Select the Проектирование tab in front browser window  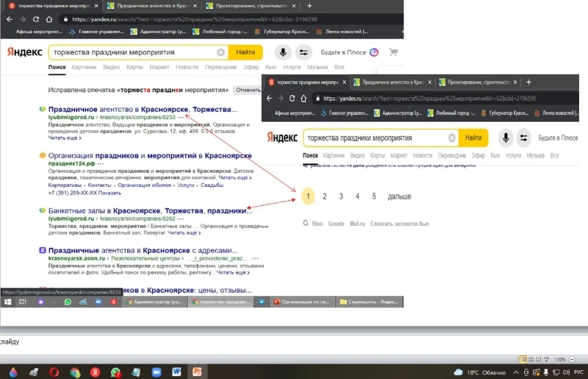tap(478, 82)
